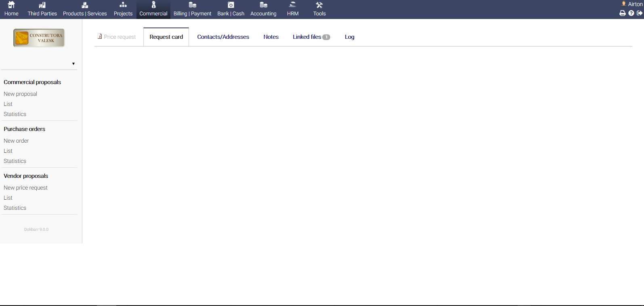
Task: Click the New proposal link
Action: tap(21, 94)
